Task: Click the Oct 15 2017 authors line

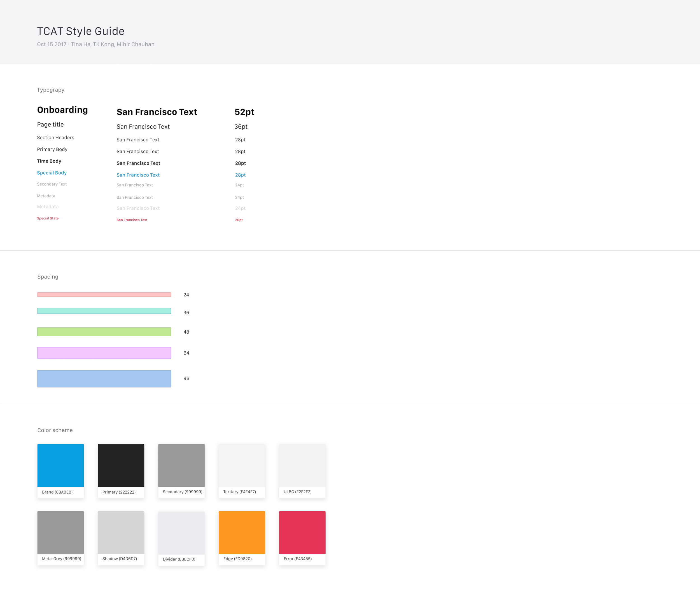Action: pos(95,44)
